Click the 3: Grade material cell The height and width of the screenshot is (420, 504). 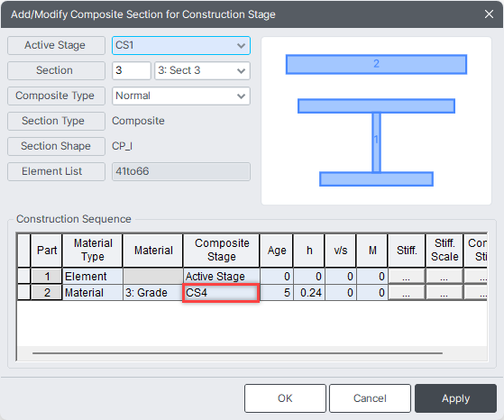pyautogui.click(x=152, y=293)
